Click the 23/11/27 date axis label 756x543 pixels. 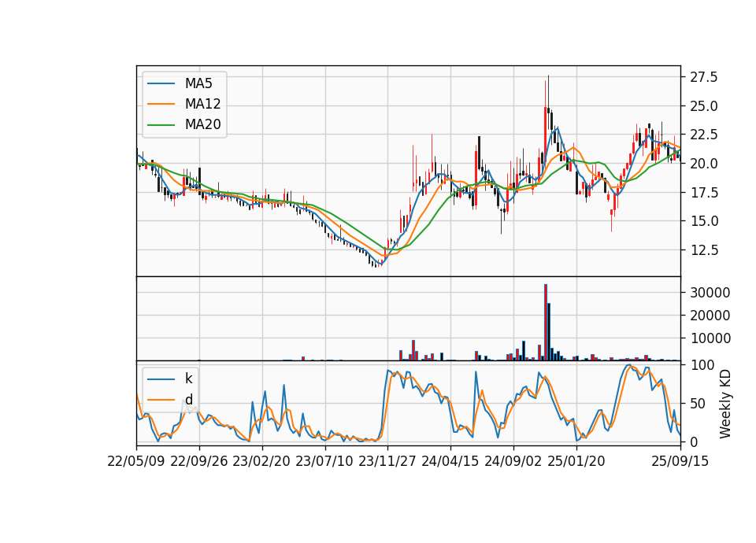387,461
